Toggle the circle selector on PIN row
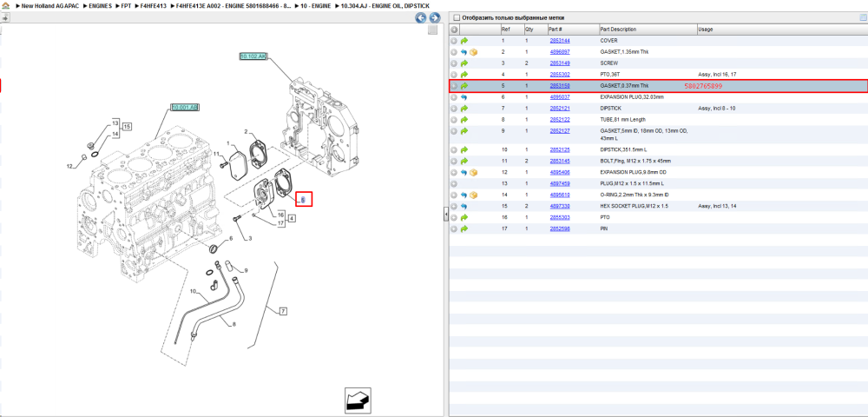868x417 pixels. coord(454,228)
